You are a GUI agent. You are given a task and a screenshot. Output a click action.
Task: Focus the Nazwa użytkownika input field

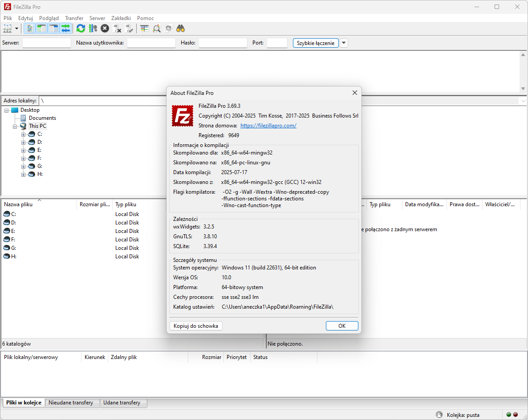click(x=151, y=43)
